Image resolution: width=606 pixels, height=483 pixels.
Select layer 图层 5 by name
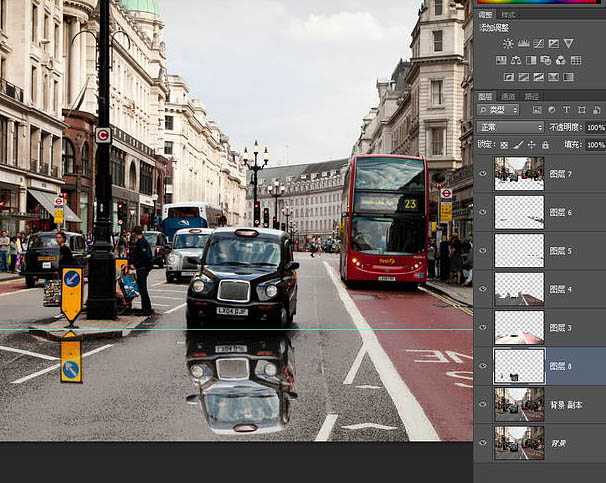560,251
